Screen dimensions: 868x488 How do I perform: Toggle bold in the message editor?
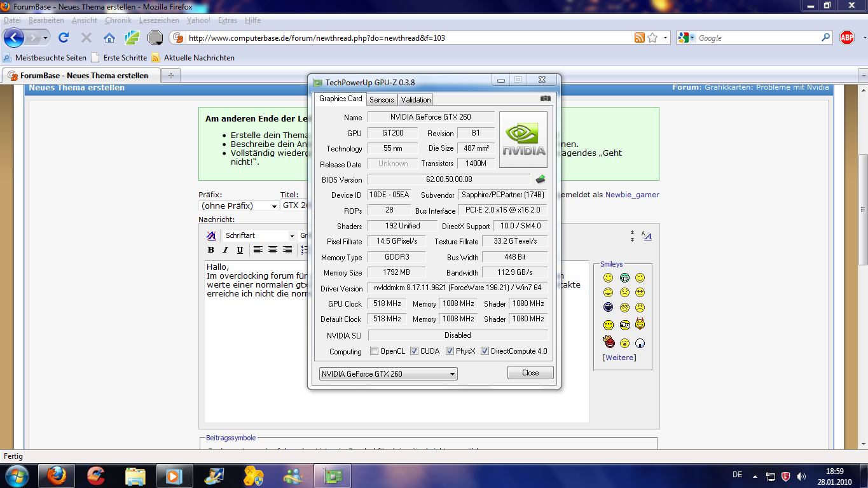coord(211,250)
